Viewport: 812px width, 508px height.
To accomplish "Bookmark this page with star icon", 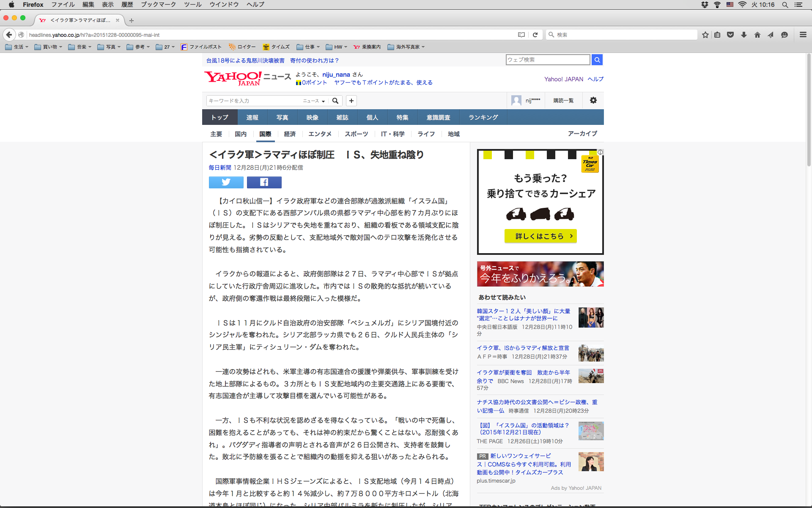I will 705,35.
